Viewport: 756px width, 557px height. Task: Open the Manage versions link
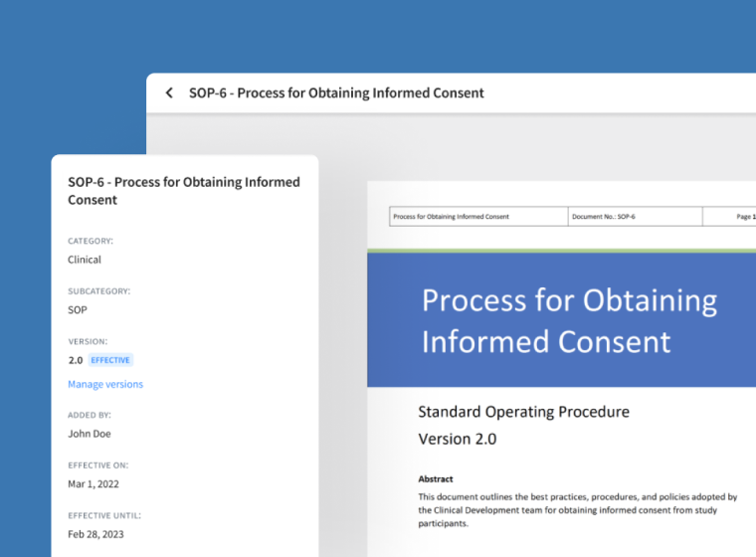(105, 384)
